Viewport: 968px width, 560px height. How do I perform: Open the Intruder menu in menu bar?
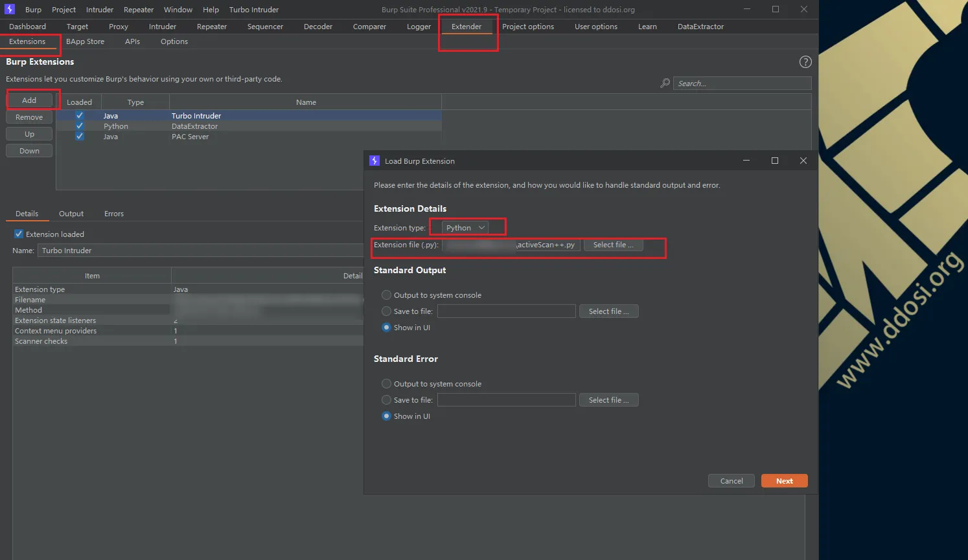pyautogui.click(x=100, y=10)
